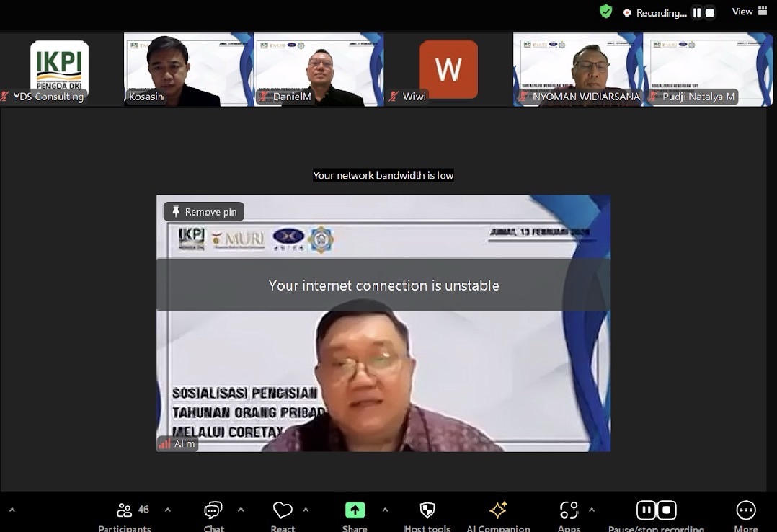Click the meeting security shield icon
The width and height of the screenshot is (777, 532).
click(x=605, y=12)
